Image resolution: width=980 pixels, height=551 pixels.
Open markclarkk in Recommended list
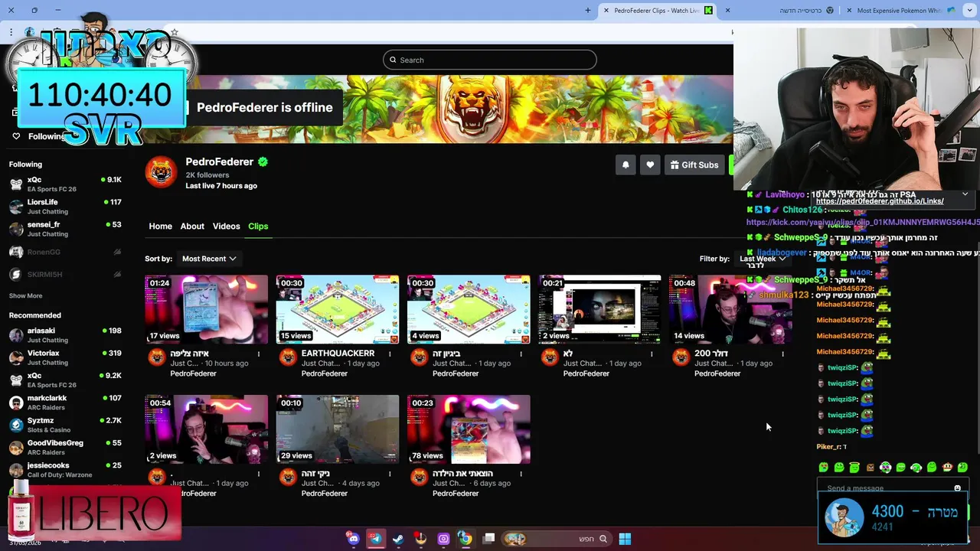[x=65, y=403]
